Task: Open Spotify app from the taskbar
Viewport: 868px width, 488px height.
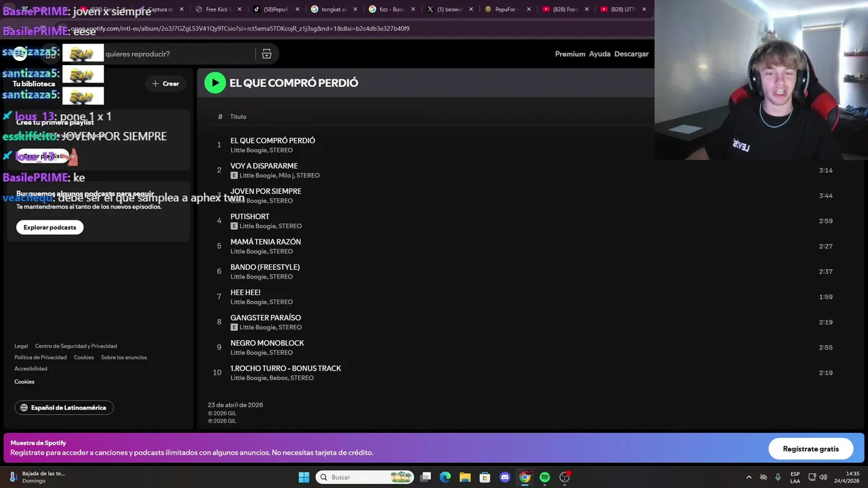Action: point(545,477)
